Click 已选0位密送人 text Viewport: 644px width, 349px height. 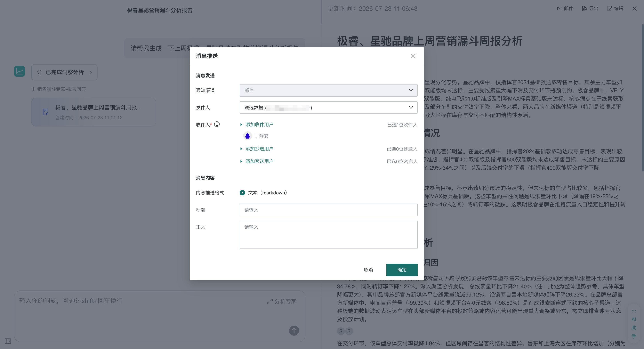(x=402, y=161)
